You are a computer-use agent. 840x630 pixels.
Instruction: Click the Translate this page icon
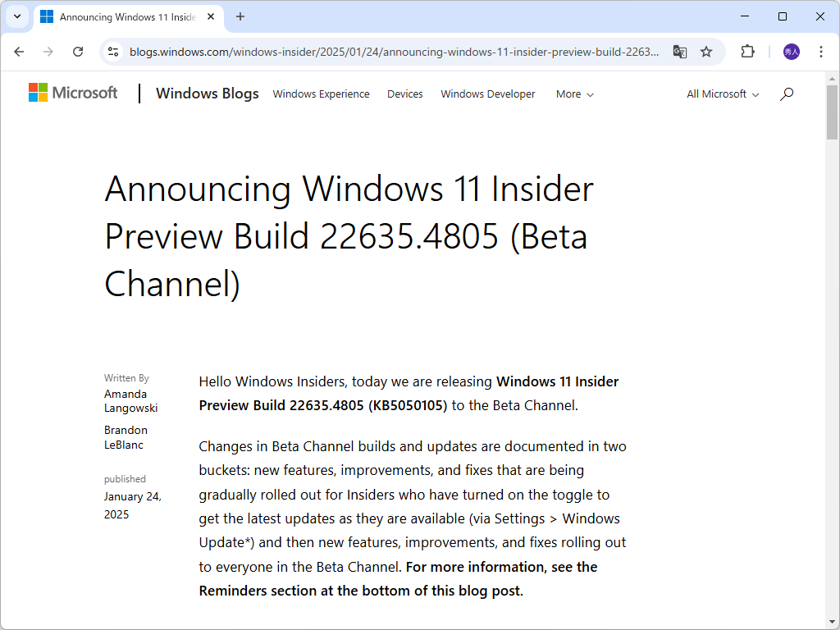[x=680, y=52]
